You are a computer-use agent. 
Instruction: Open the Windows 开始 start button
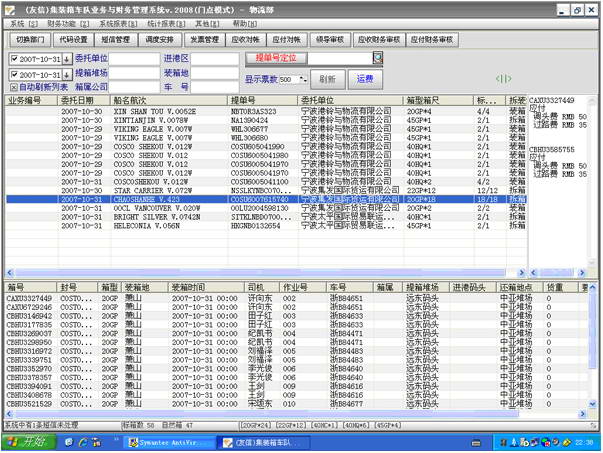[x=29, y=442]
